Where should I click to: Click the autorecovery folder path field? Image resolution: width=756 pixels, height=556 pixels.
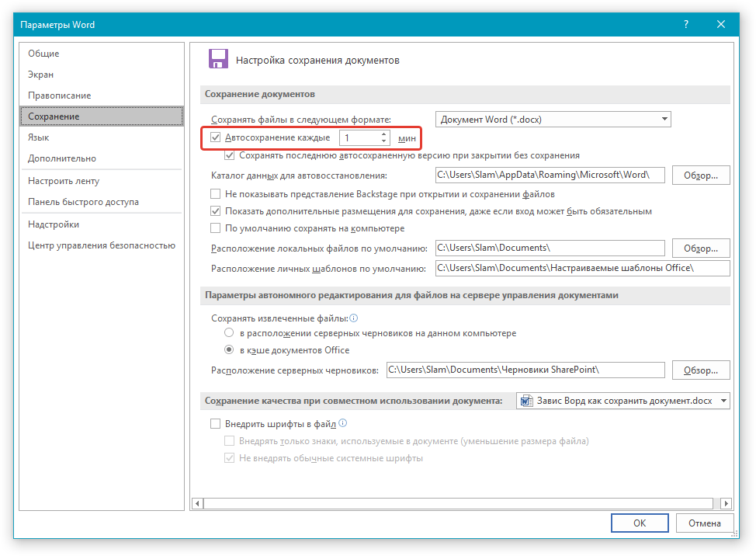click(550, 175)
